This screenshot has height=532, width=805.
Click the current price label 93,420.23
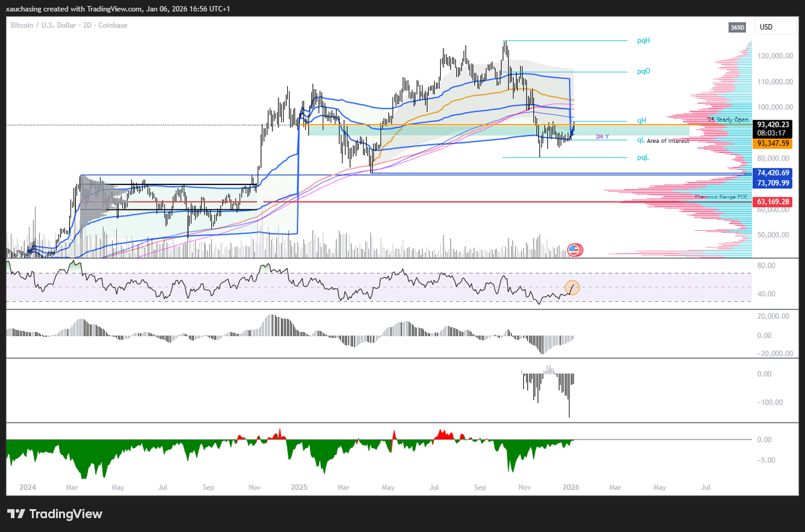click(x=773, y=124)
